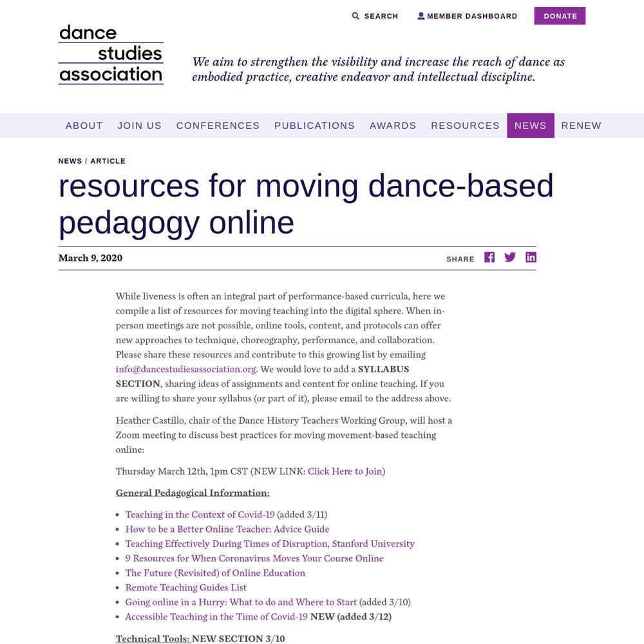644x644 pixels.
Task: Open the Awards menu
Action: click(393, 126)
